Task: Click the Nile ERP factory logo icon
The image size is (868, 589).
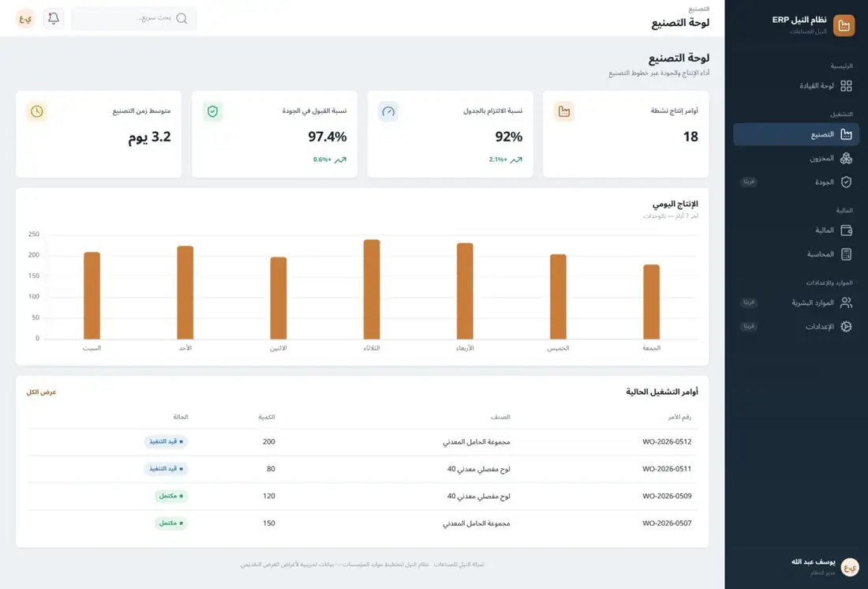Action: tap(844, 25)
